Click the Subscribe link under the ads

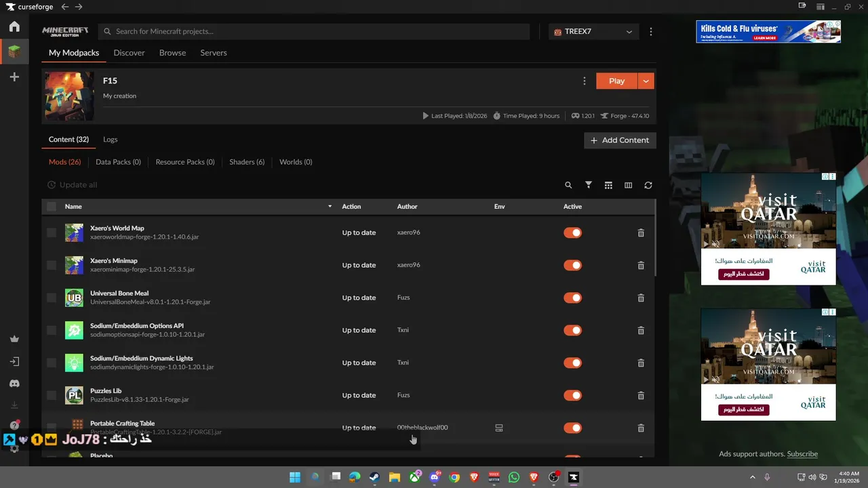802,454
